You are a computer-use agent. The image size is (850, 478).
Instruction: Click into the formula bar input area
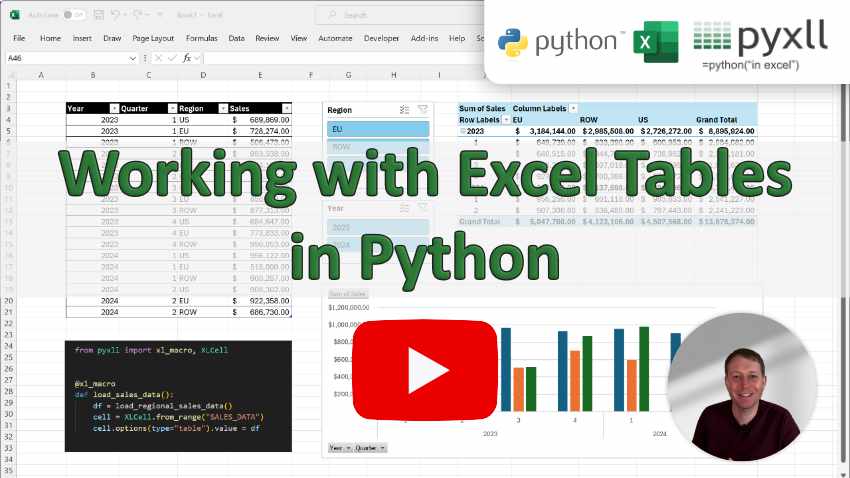click(x=344, y=58)
